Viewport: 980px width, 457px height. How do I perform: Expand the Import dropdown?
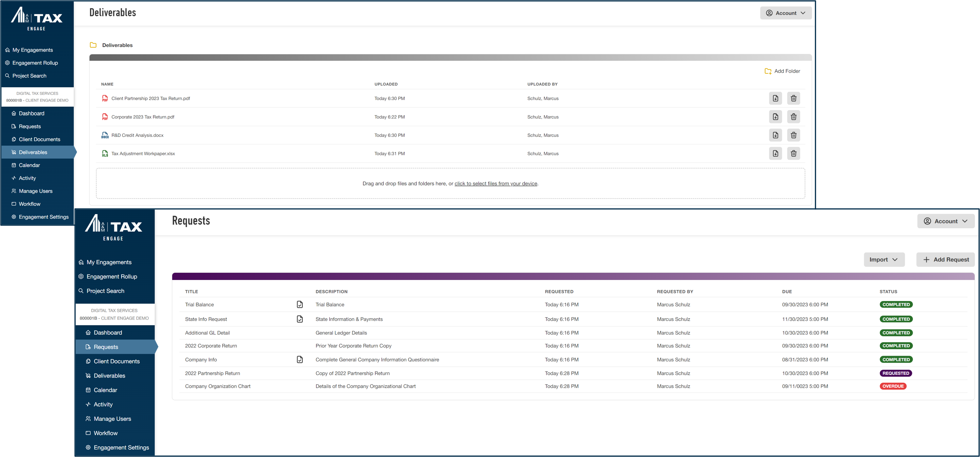[x=884, y=259]
